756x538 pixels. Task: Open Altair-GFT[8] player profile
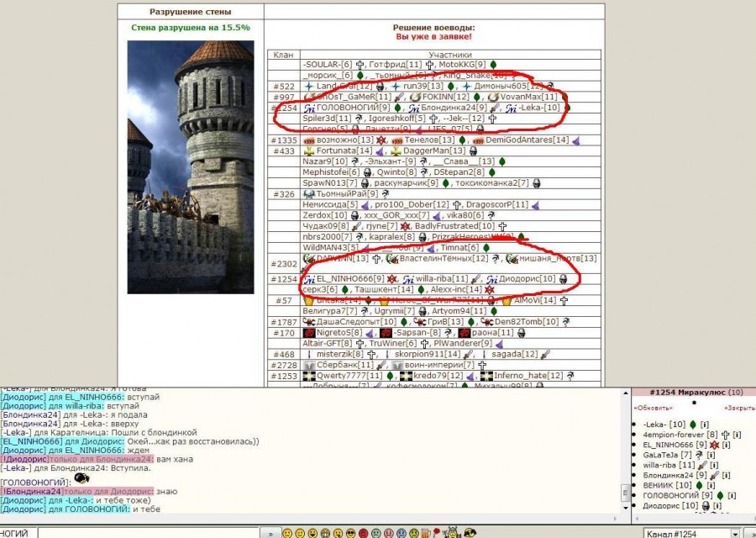click(328, 344)
